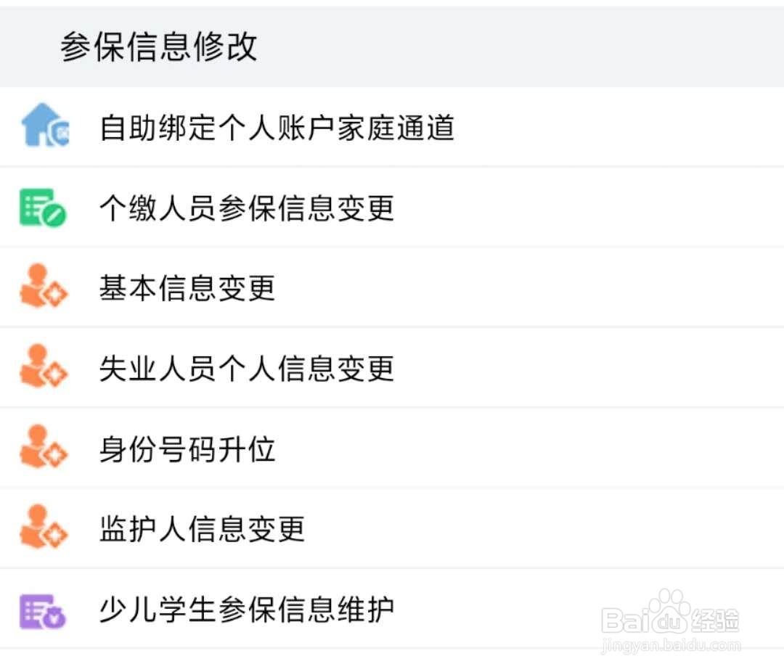Screen dimensions: 784x672
Task: Tap the purple form icon beside 少儿学生参保信息维护
Action: click(x=43, y=610)
